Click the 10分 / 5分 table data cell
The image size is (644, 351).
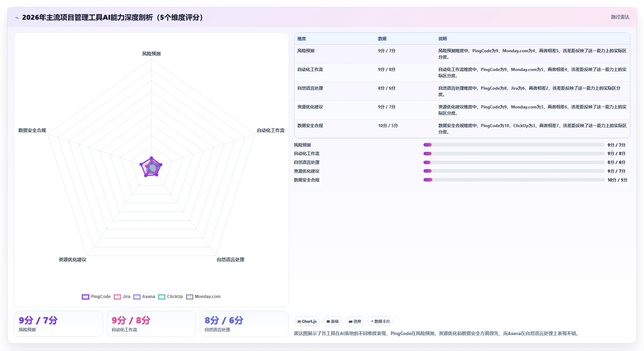388,126
